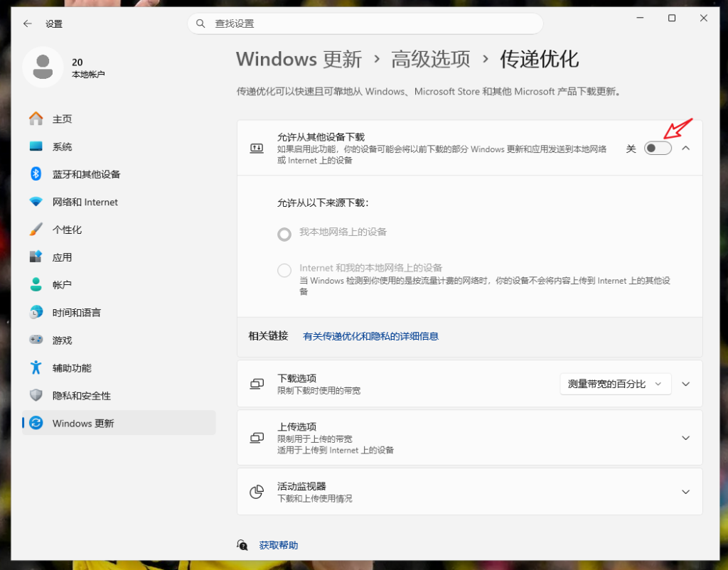This screenshot has width=728, height=570.
Task: Select 我本地网络上的设备 radio button
Action: tap(284, 234)
